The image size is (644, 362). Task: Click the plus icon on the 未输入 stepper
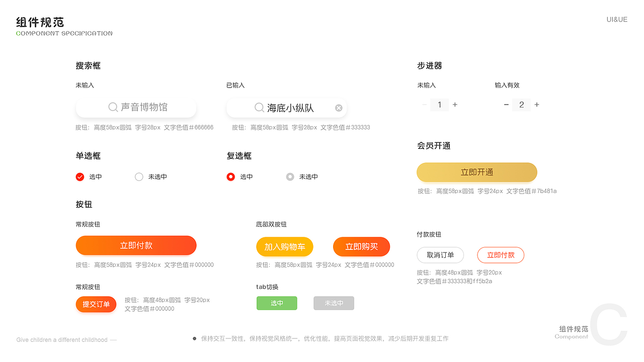pos(455,105)
